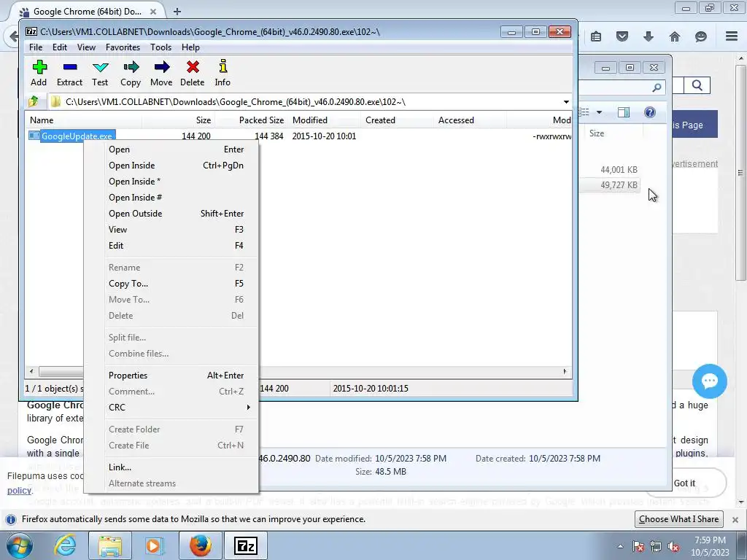The image size is (747, 560).
Task: Go up one folder level in 7-Zip
Action: pyautogui.click(x=34, y=101)
